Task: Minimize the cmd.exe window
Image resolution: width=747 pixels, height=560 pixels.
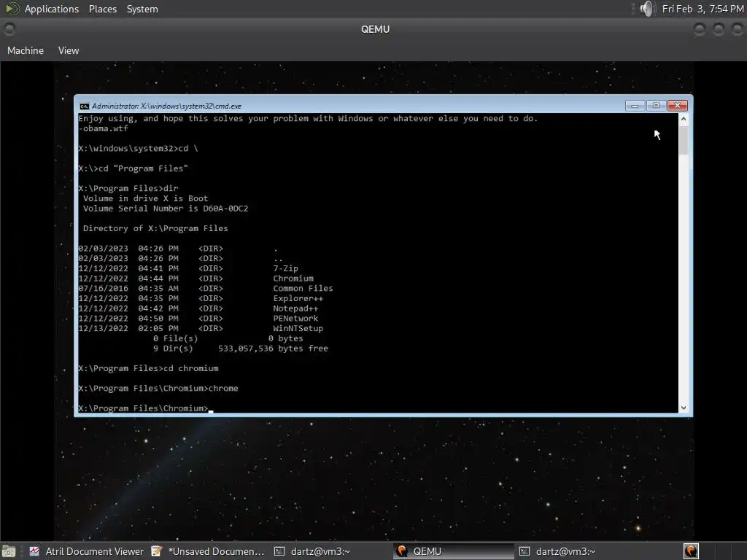Action: tap(635, 106)
